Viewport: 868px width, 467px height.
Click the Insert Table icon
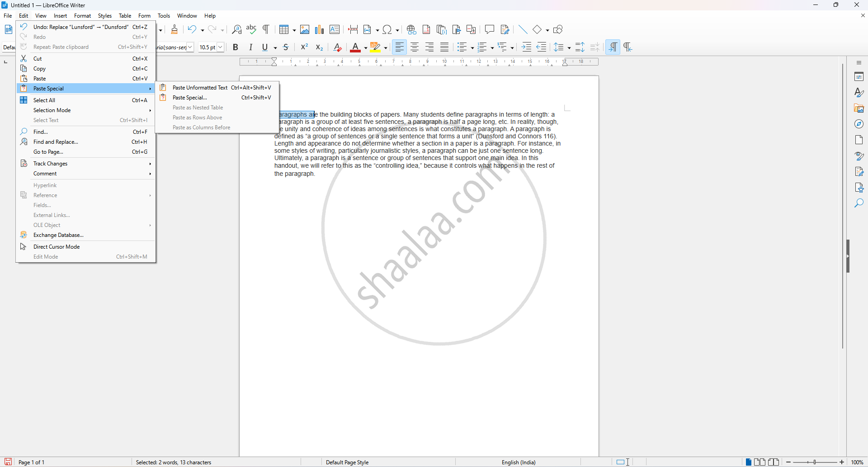click(284, 30)
